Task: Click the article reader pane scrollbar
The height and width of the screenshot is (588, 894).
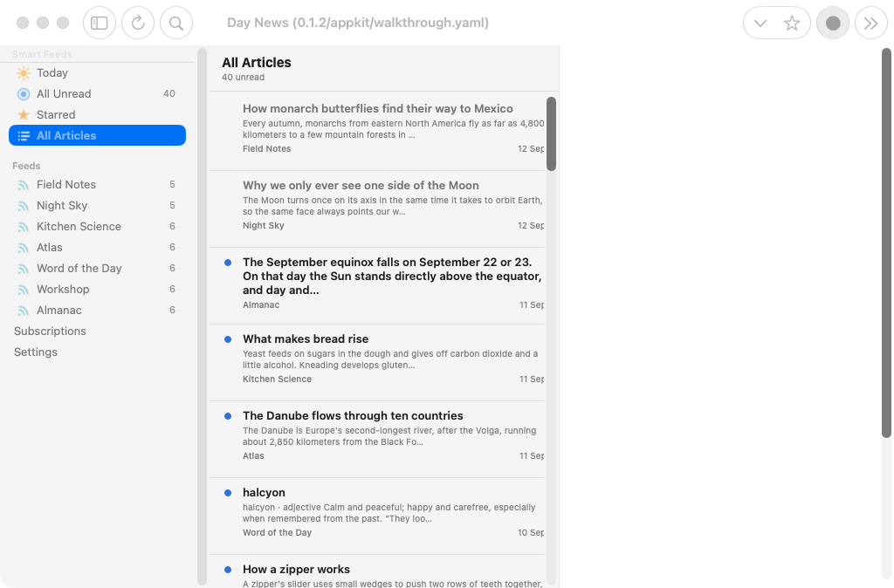Action: [x=886, y=243]
